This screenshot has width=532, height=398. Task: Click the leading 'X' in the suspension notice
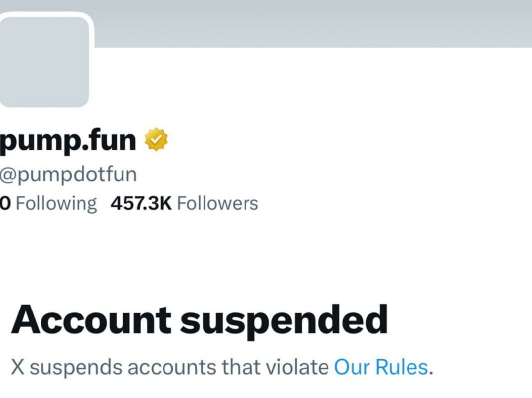(18, 367)
